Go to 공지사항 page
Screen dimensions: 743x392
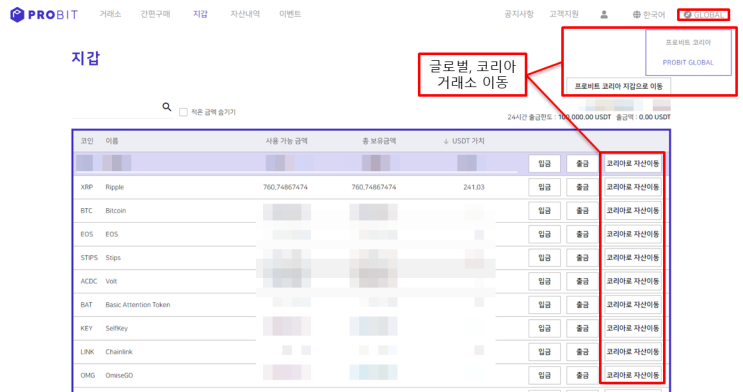[x=519, y=14]
